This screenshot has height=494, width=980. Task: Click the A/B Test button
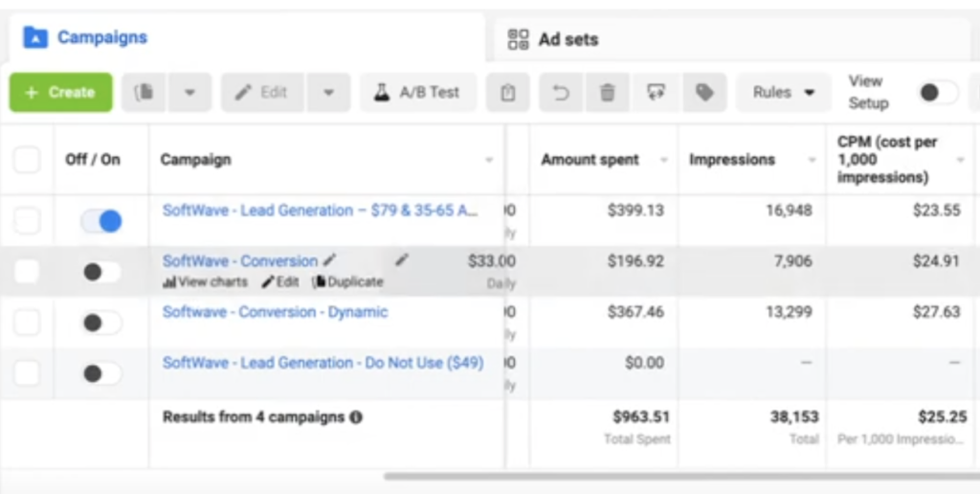(x=418, y=93)
